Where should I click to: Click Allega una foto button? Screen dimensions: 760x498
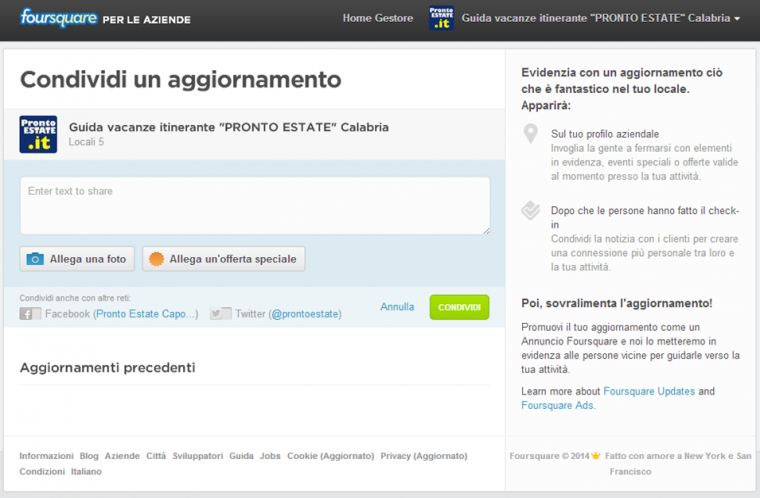(77, 258)
